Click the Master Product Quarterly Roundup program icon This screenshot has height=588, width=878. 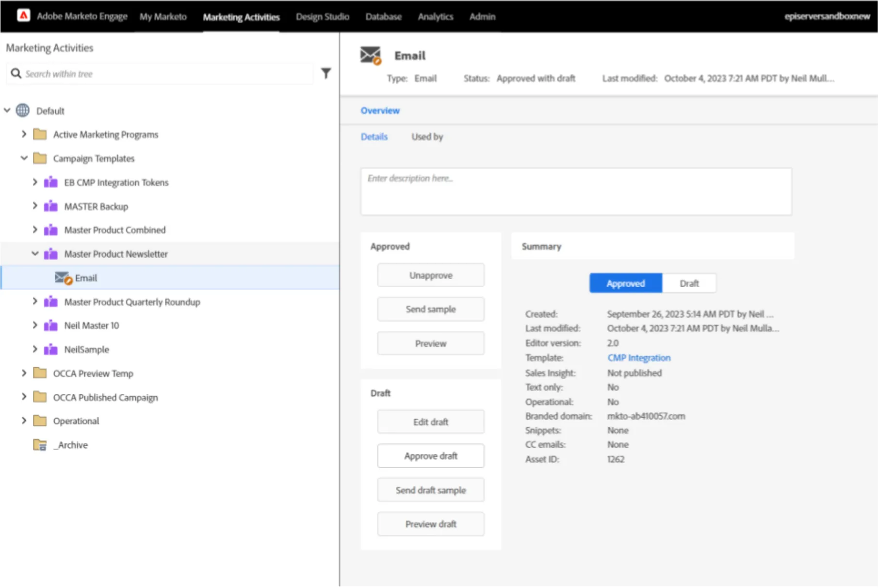(50, 302)
